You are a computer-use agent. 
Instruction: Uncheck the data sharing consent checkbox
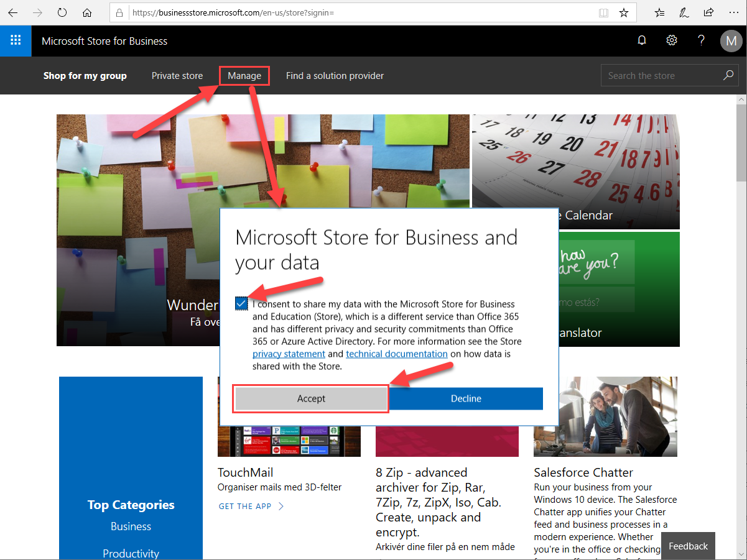point(241,303)
